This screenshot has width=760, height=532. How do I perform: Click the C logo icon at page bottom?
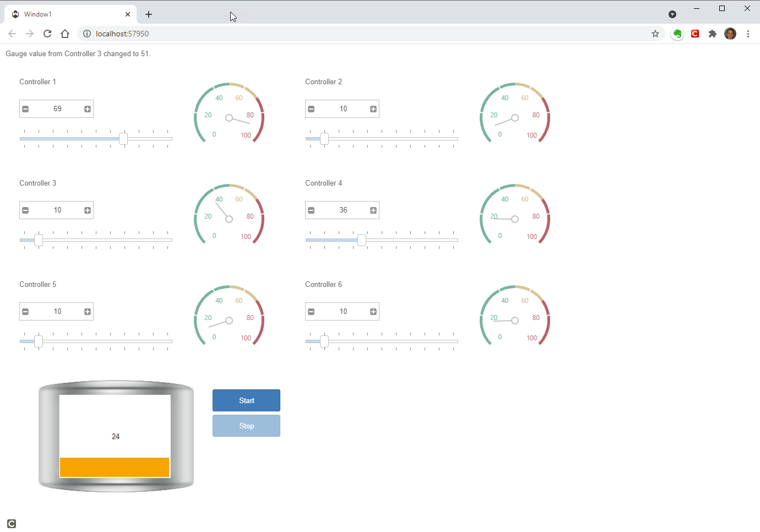[x=12, y=523]
